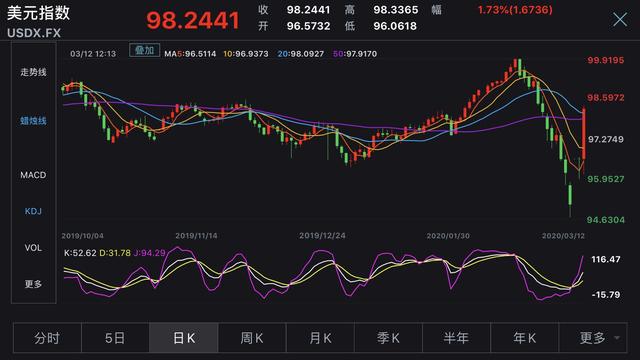Click the MA5 value 96.5114
This screenshot has height=360, width=640.
[x=200, y=54]
